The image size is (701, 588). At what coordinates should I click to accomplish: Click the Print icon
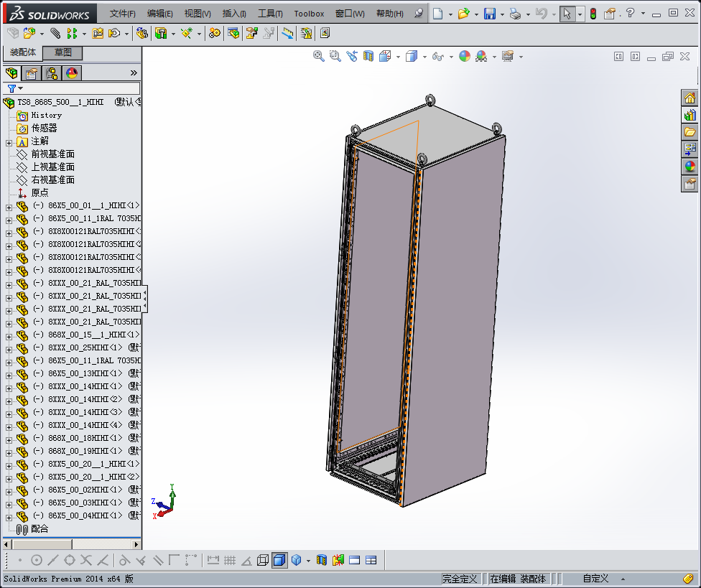click(x=514, y=14)
